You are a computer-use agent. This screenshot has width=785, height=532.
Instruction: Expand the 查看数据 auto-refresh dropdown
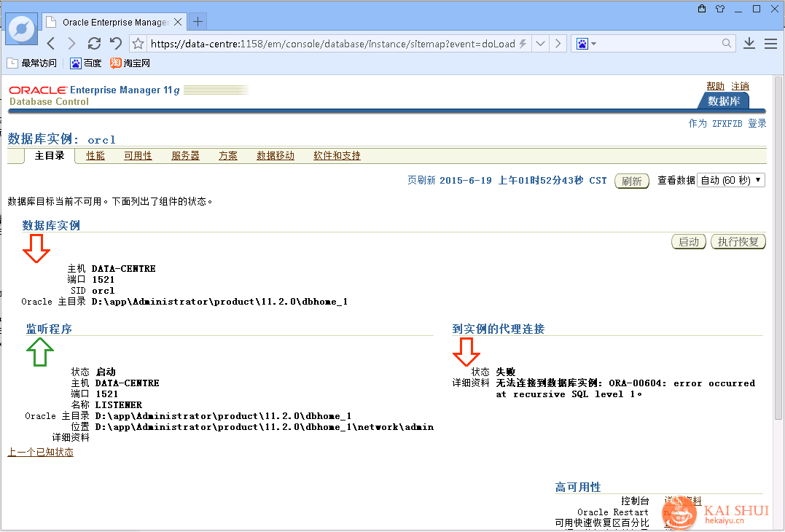click(x=731, y=180)
